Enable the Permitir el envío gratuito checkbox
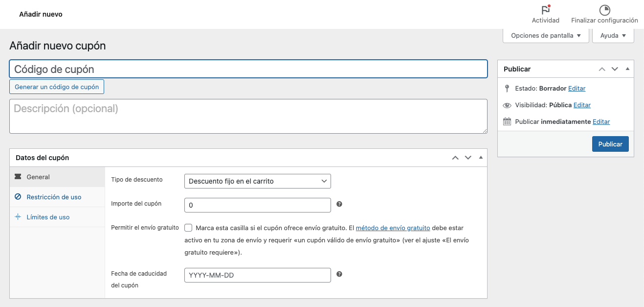644x307 pixels. pos(188,228)
